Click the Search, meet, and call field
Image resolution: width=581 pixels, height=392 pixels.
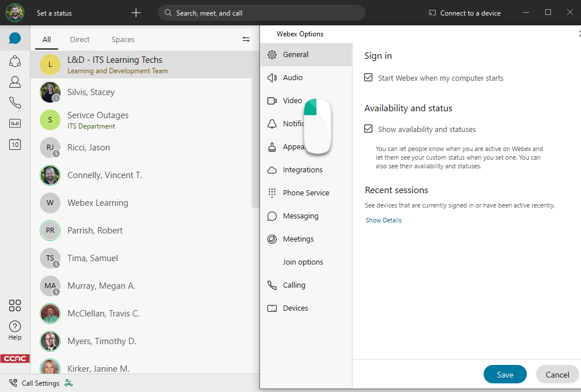261,12
